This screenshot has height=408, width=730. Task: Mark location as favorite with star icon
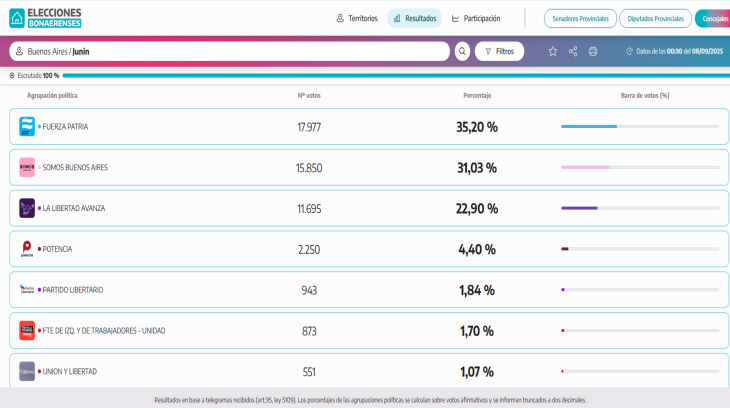[553, 51]
